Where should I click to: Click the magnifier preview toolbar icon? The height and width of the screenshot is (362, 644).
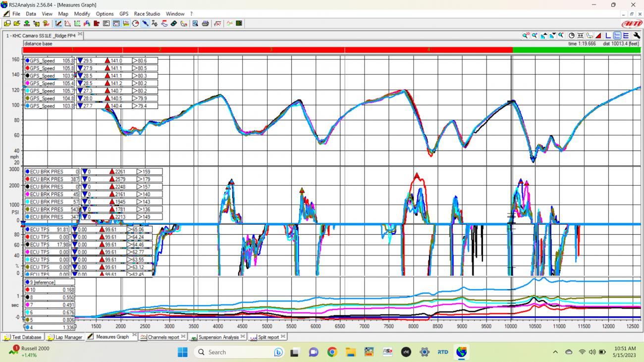pos(195,23)
